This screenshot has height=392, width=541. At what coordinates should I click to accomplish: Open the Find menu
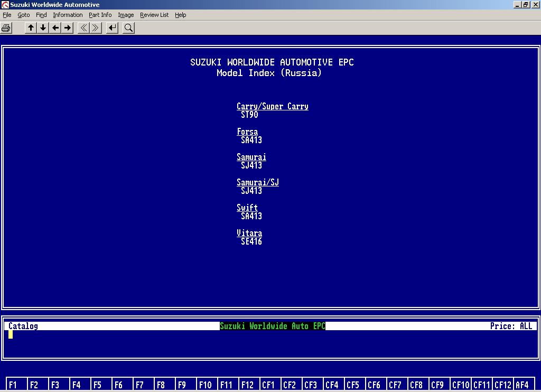[41, 15]
